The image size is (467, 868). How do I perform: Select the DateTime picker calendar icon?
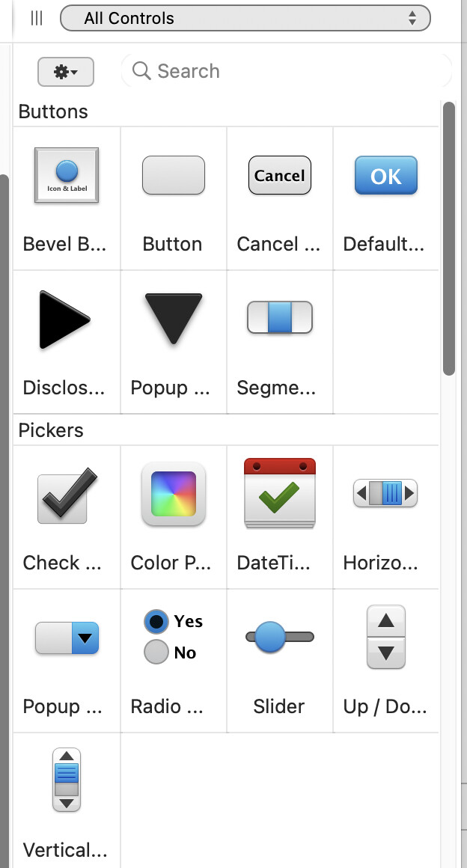pos(279,493)
